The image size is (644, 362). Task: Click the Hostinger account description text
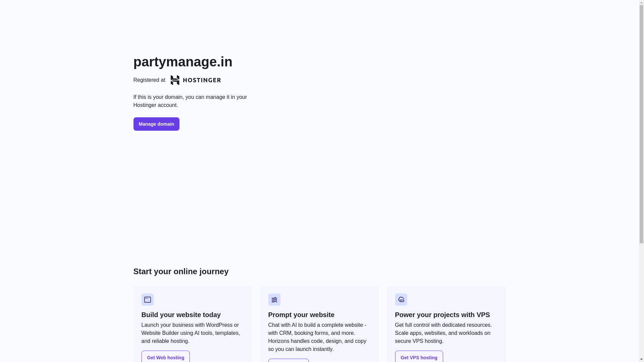(x=190, y=101)
